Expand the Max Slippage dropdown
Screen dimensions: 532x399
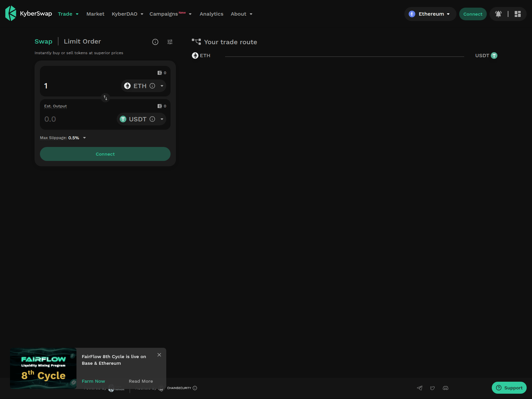(x=84, y=138)
